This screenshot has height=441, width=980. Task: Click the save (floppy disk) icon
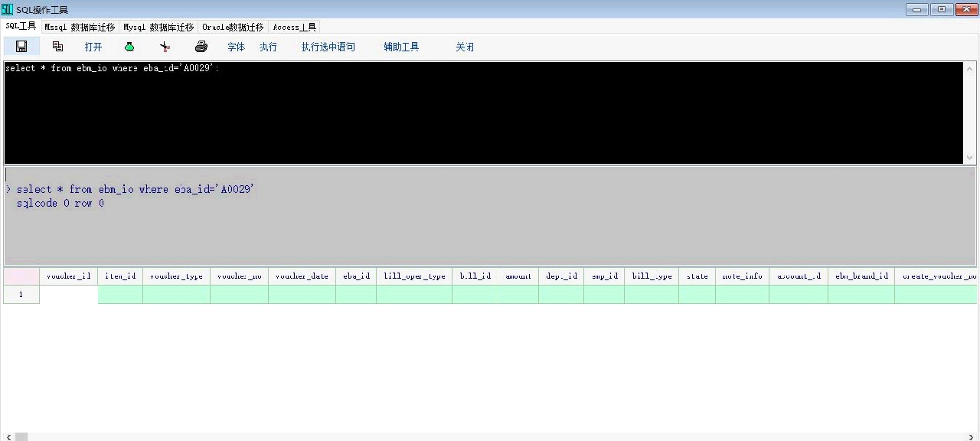(x=21, y=47)
